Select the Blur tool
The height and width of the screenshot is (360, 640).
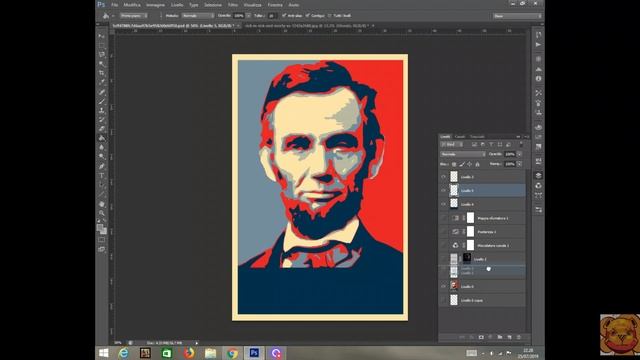coord(101,148)
